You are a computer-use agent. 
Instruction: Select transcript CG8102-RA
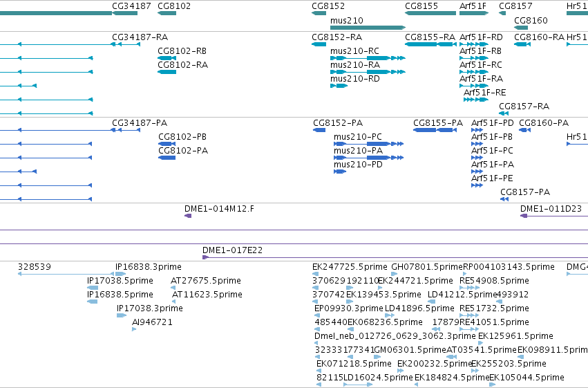click(x=182, y=65)
